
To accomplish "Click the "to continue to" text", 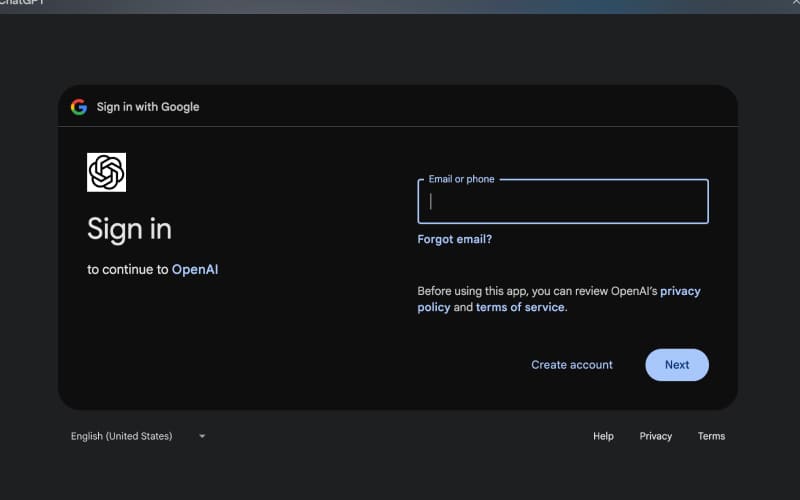I will click(127, 269).
